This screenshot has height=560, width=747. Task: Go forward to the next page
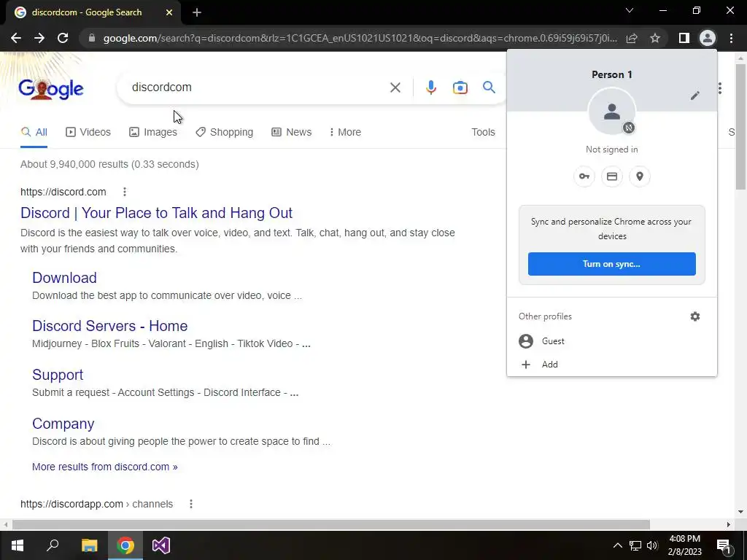point(39,38)
